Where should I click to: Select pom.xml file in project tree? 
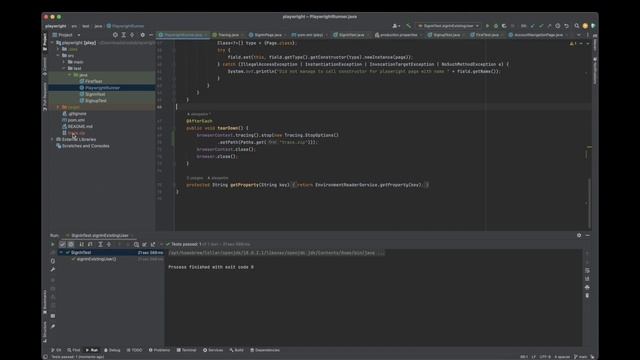[76, 120]
